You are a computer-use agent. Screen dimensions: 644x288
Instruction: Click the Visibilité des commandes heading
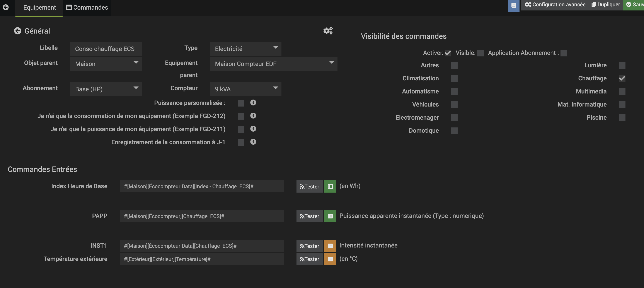[404, 36]
